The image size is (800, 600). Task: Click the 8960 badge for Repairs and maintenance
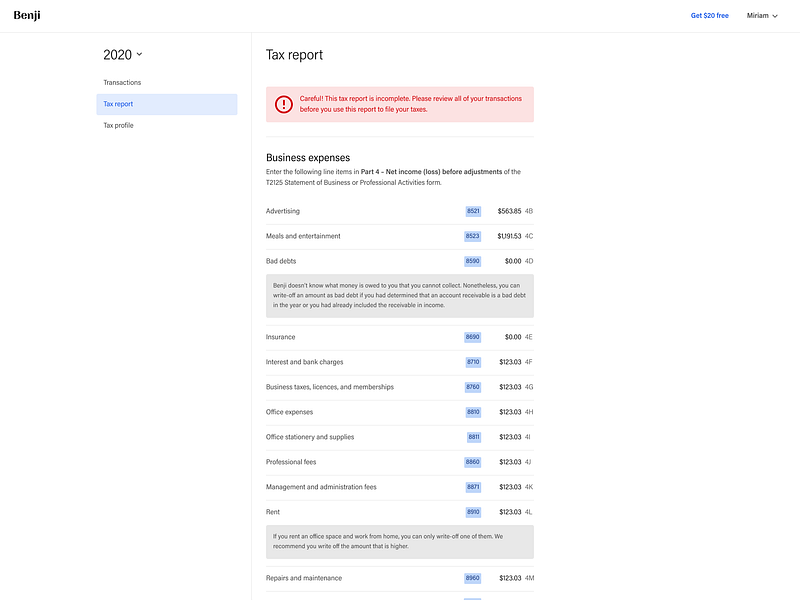[472, 579]
